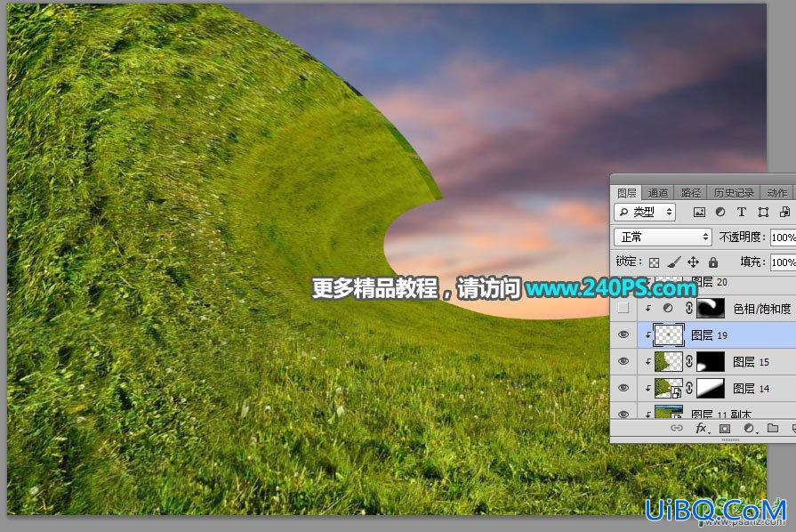796x532 pixels.
Task: Lock transparent pixels checkerboard icon
Action: click(655, 262)
